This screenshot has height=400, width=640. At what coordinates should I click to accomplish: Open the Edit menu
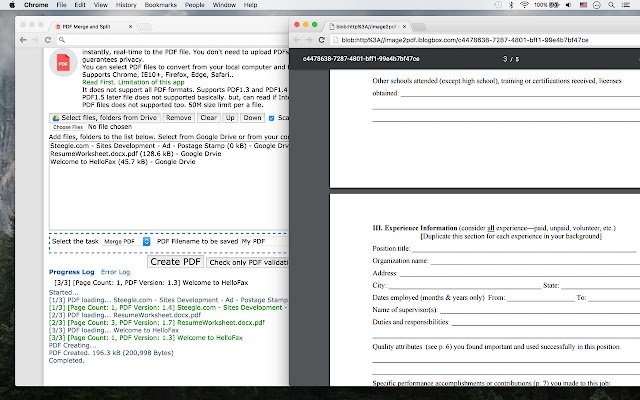point(80,5)
